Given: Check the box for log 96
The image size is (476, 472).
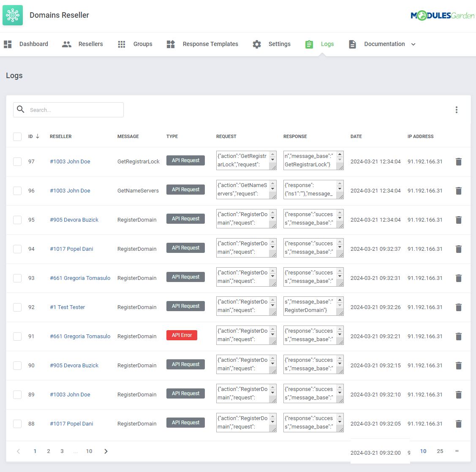Looking at the screenshot, I should pos(17,191).
